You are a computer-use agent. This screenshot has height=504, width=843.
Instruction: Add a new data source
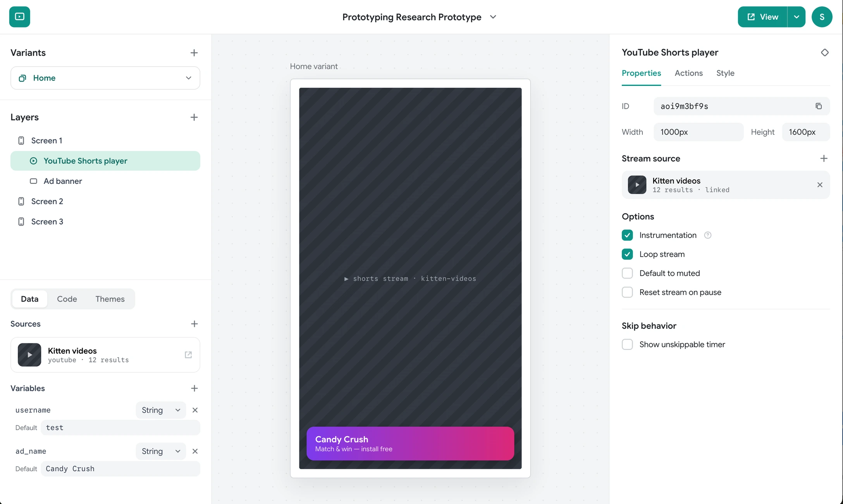click(x=194, y=324)
